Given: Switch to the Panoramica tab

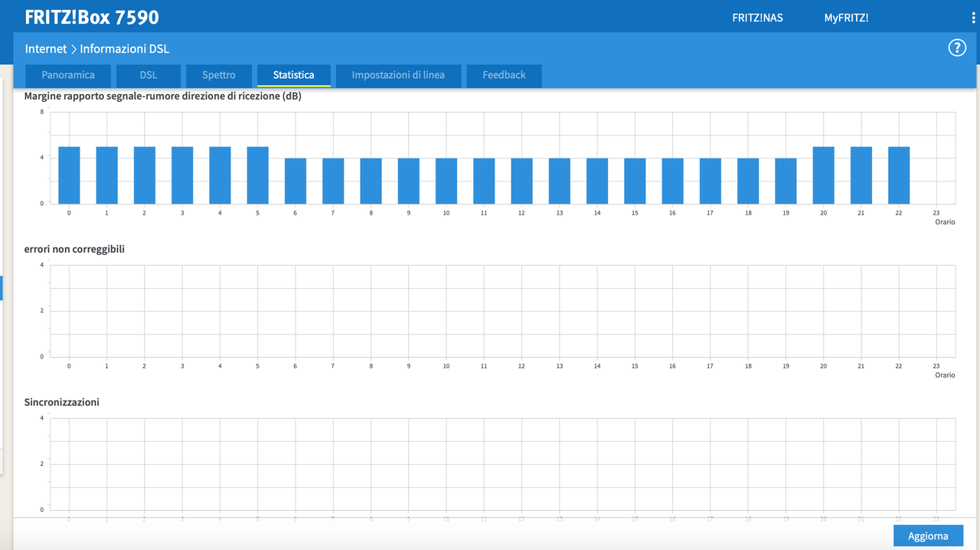Looking at the screenshot, I should tap(68, 75).
